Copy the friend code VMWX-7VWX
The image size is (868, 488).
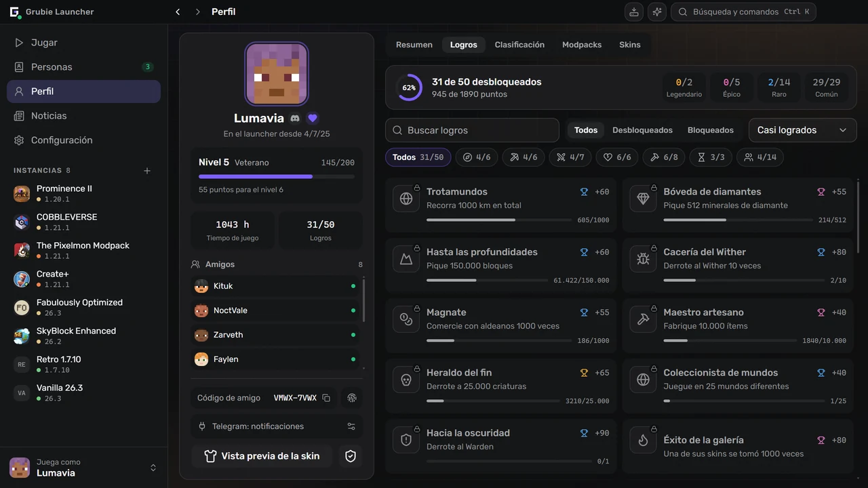(326, 398)
